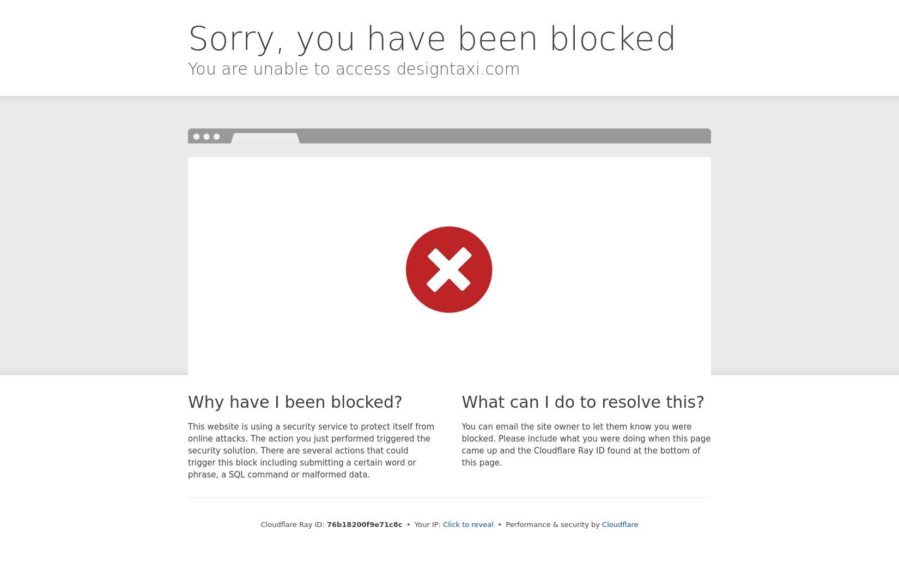Select the blank tab in browser illustration

pyautogui.click(x=265, y=138)
